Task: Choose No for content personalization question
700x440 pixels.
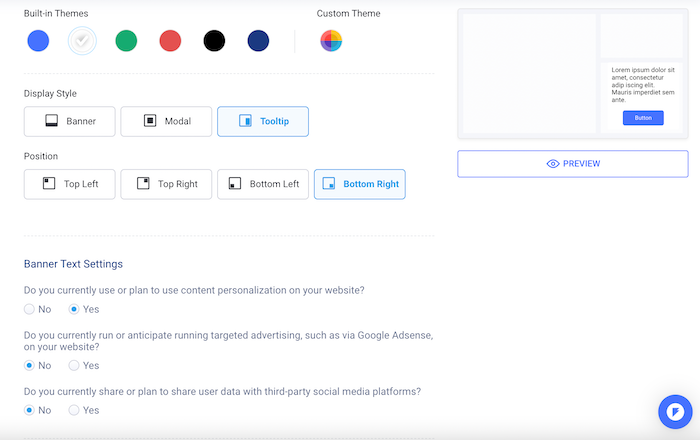Action: [x=29, y=309]
